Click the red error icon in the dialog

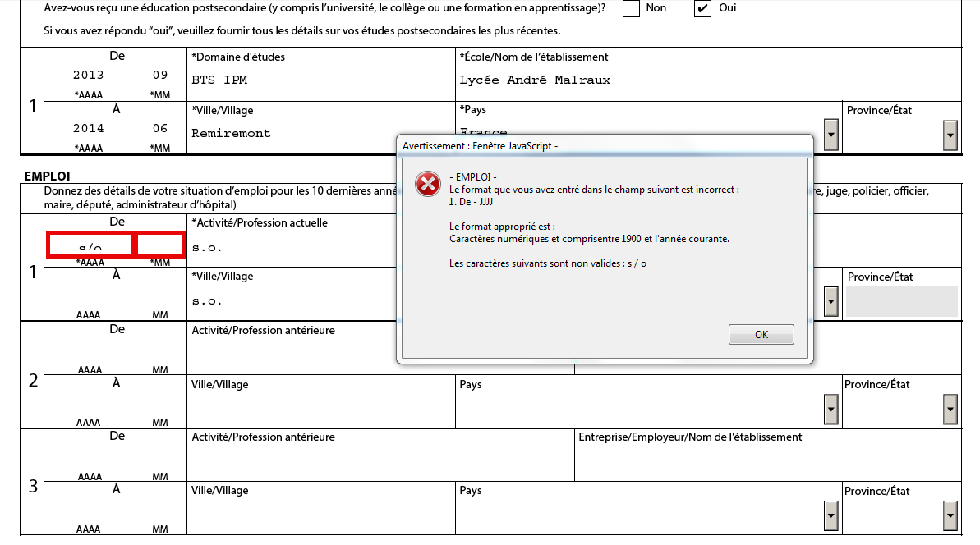[427, 184]
